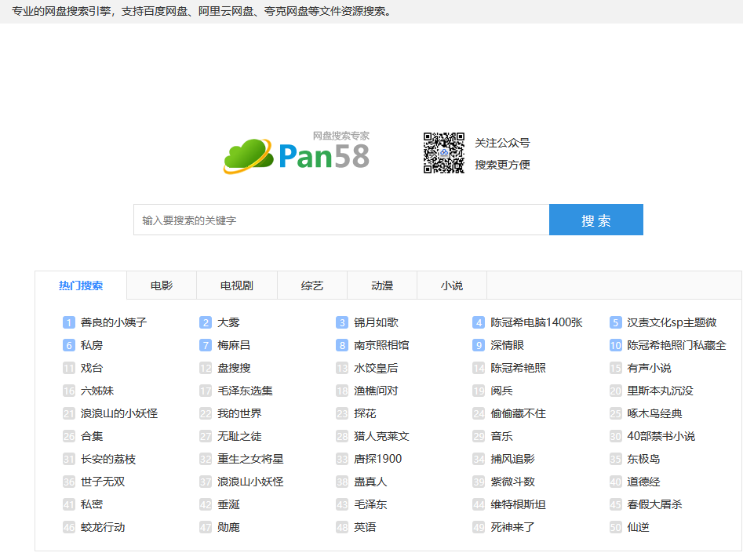Click the keyword search input field
Screen dimensions: 743x560
341,220
